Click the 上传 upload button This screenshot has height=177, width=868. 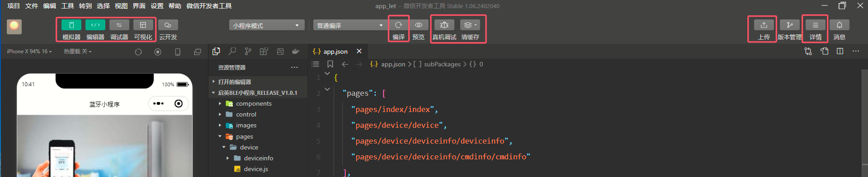(764, 25)
